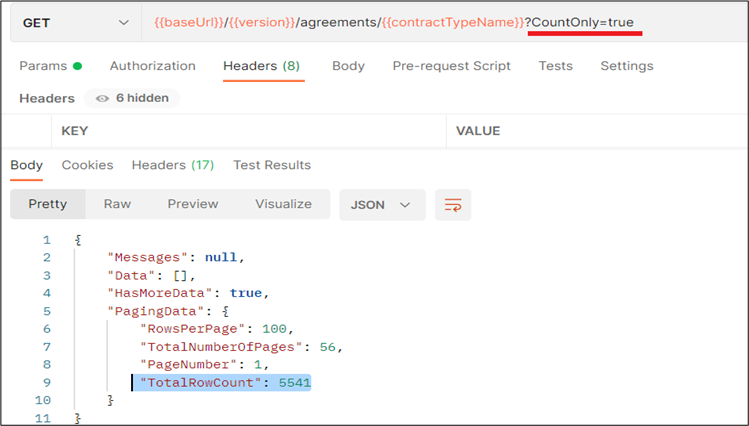Expand the JSON format dropdown
The height and width of the screenshot is (426, 749).
point(382,204)
